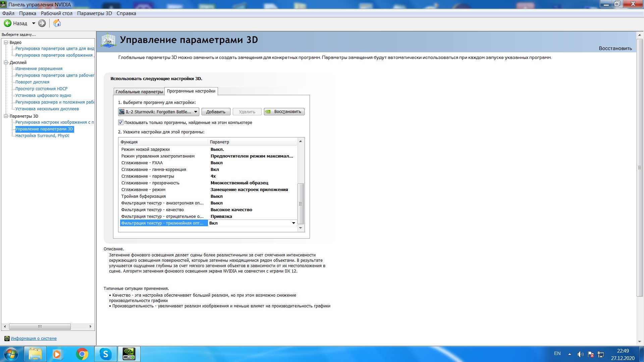Image resolution: width=644 pixels, height=362 pixels.
Task: Collapse the Дисплей tree node
Action: pyautogui.click(x=6, y=62)
